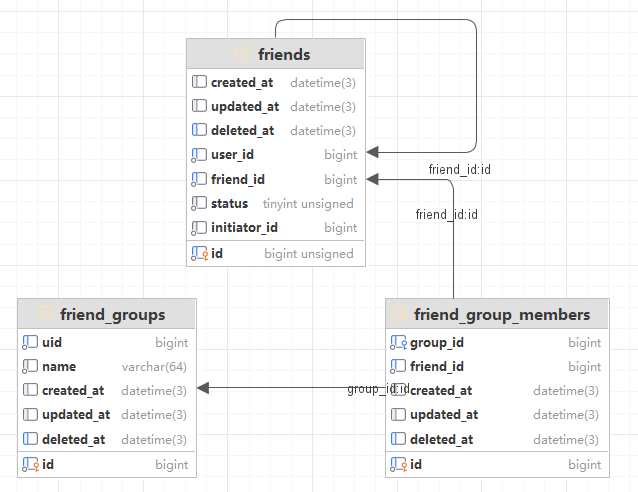Click the friends table icon in header
Viewport: 638px width, 492px height.
coord(243,54)
